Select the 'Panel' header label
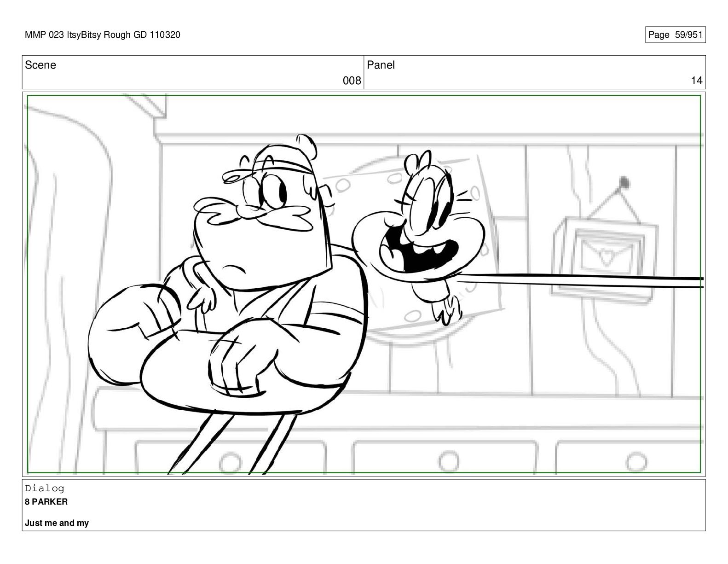 tap(381, 65)
